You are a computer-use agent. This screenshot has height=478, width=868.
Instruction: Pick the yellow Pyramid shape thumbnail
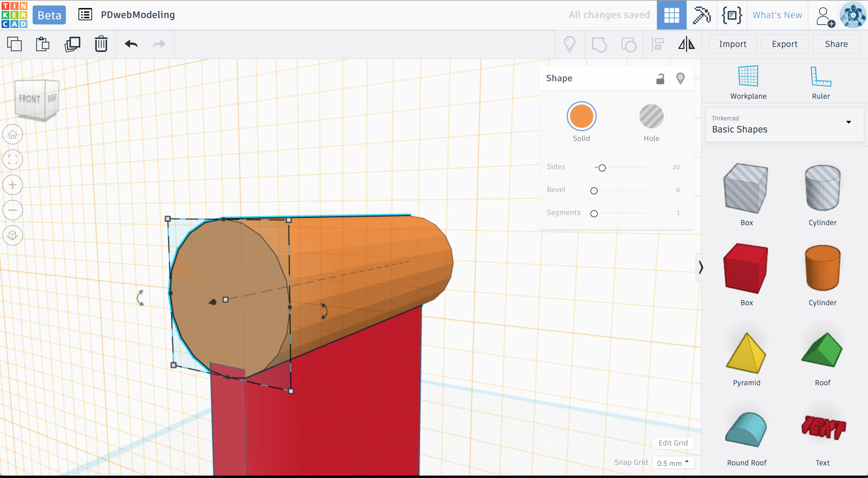pos(746,353)
